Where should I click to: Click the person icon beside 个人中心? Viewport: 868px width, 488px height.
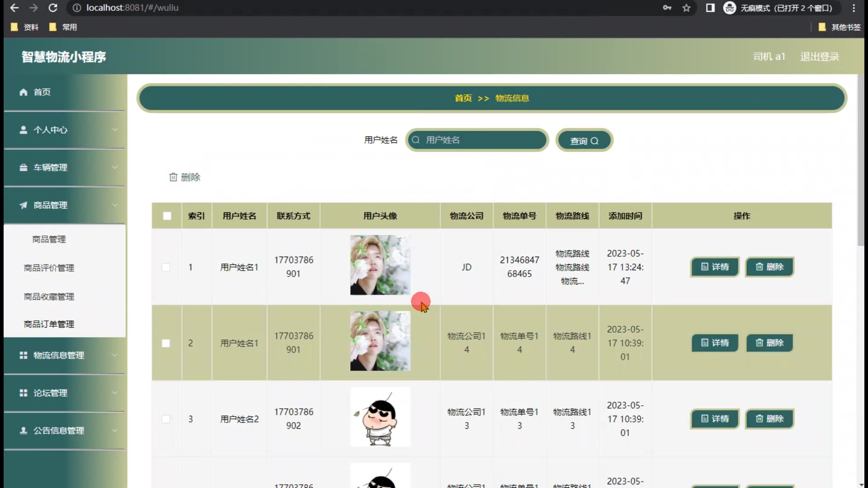(24, 130)
